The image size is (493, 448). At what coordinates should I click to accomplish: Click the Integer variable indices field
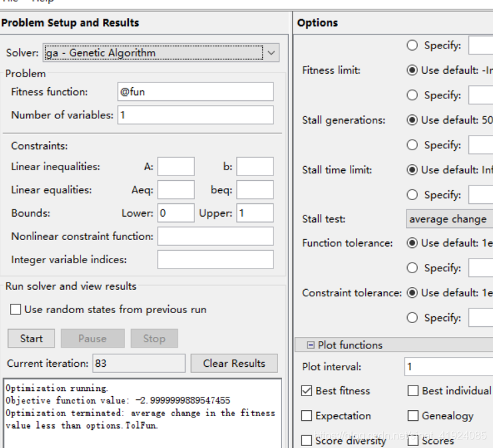tap(216, 259)
